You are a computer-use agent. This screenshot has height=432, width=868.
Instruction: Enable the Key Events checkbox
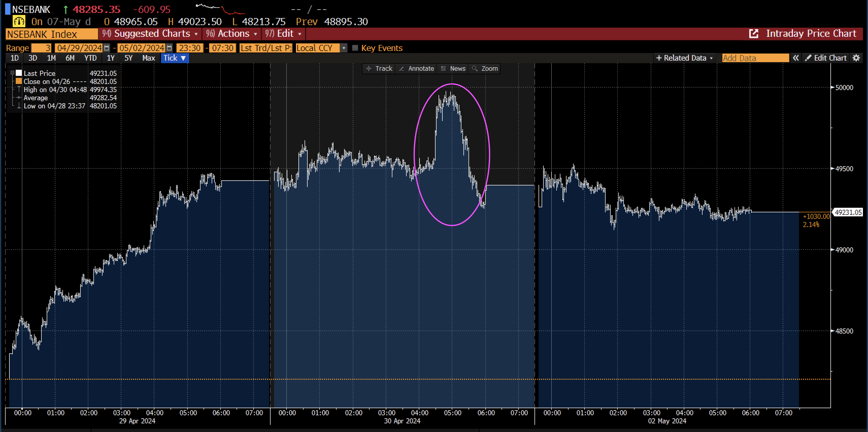pos(355,48)
